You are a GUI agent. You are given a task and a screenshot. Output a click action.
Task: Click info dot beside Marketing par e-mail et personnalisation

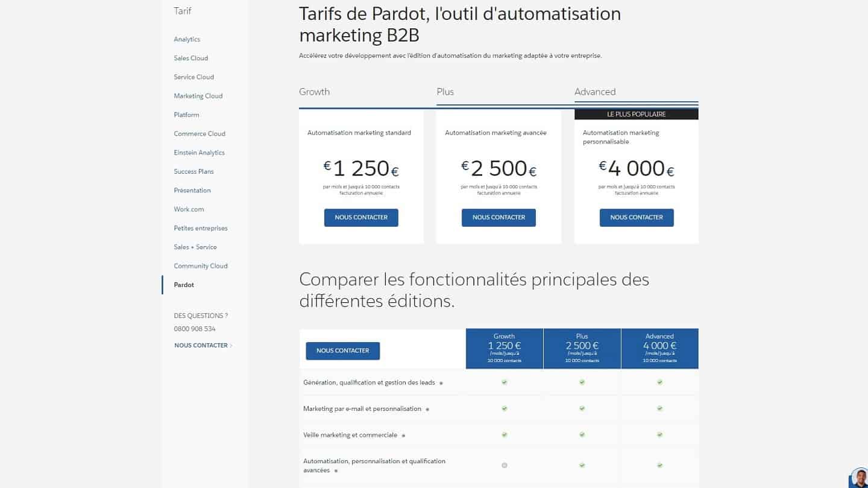pos(427,410)
